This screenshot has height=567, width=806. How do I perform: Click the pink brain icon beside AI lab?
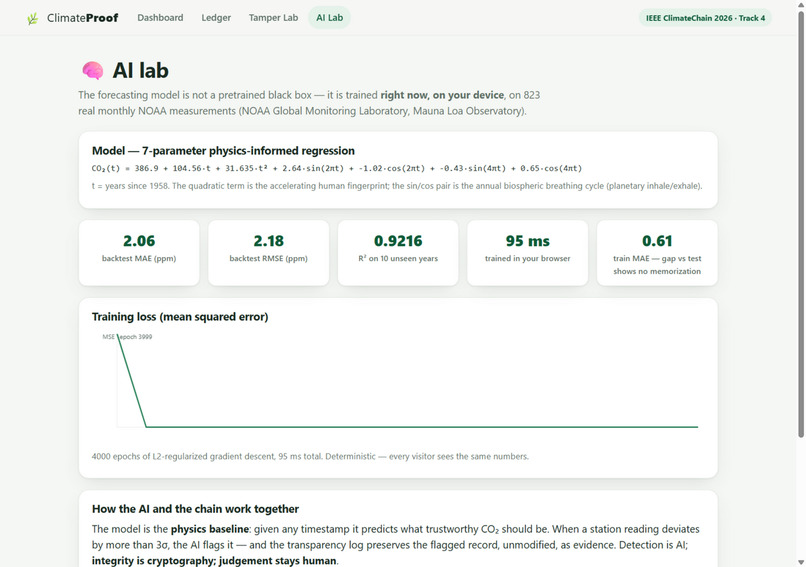point(93,70)
